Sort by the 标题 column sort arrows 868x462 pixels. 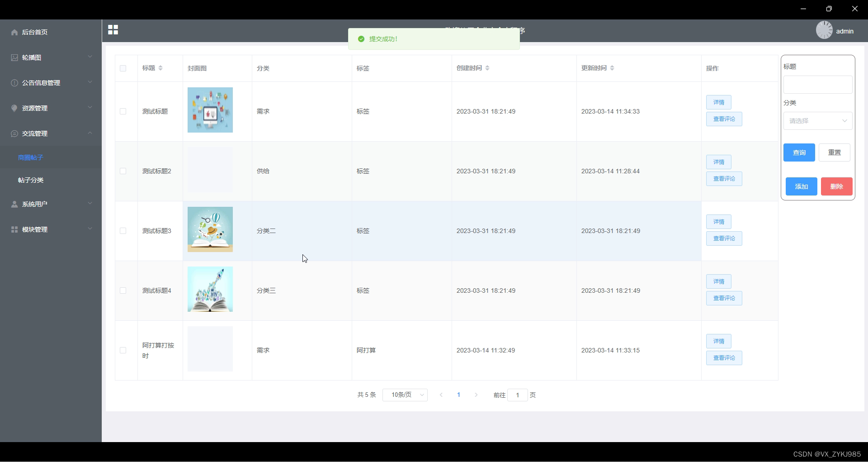[160, 68]
